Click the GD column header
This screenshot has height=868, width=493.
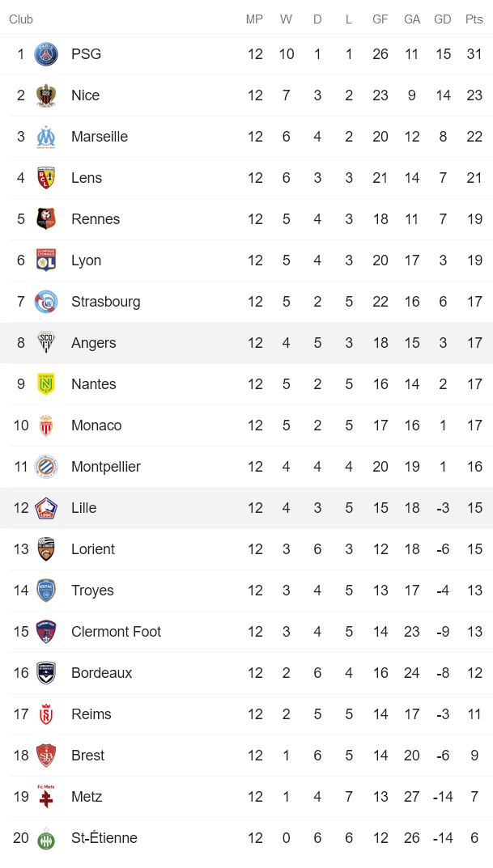pyautogui.click(x=443, y=19)
